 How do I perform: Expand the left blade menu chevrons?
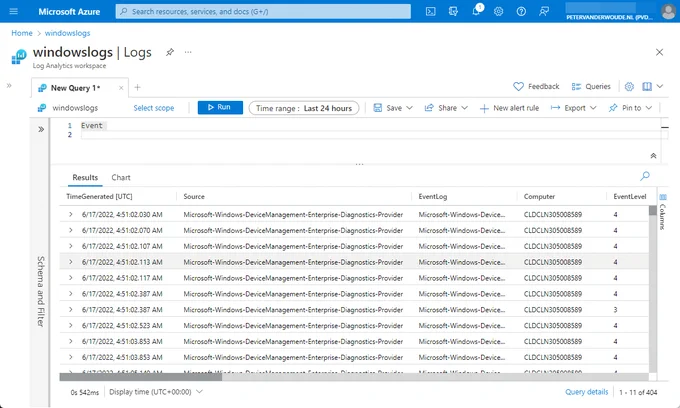click(x=9, y=85)
